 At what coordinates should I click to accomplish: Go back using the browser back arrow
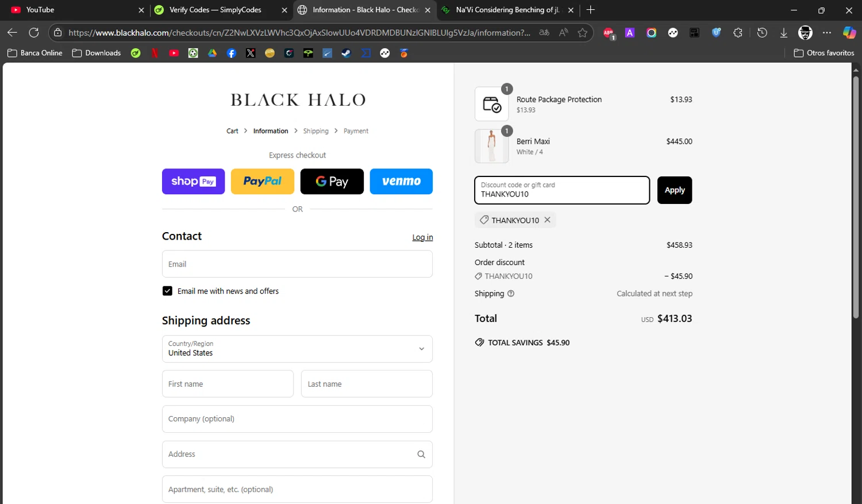click(12, 33)
